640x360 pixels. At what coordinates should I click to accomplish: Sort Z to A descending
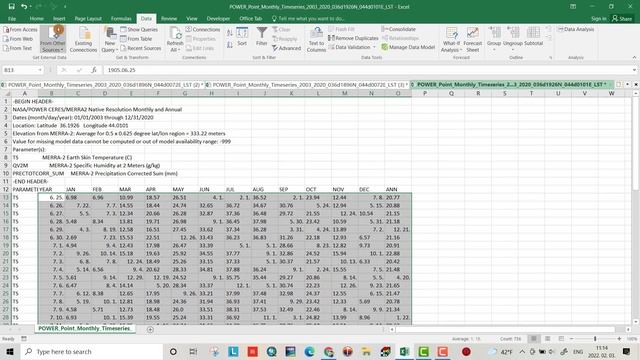[230, 45]
